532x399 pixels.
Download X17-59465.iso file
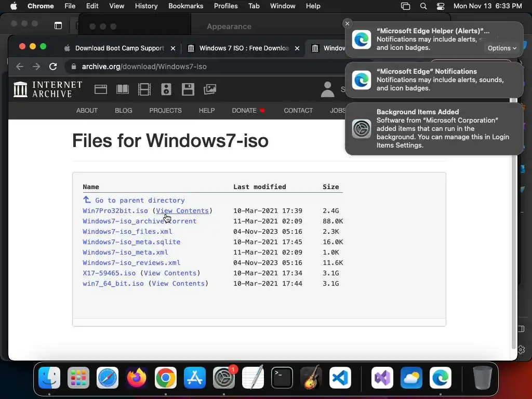pyautogui.click(x=109, y=273)
